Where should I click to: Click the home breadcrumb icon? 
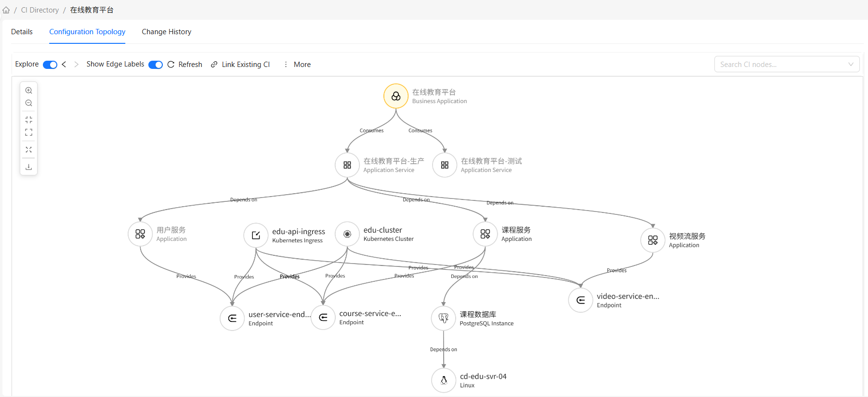pyautogui.click(x=6, y=10)
